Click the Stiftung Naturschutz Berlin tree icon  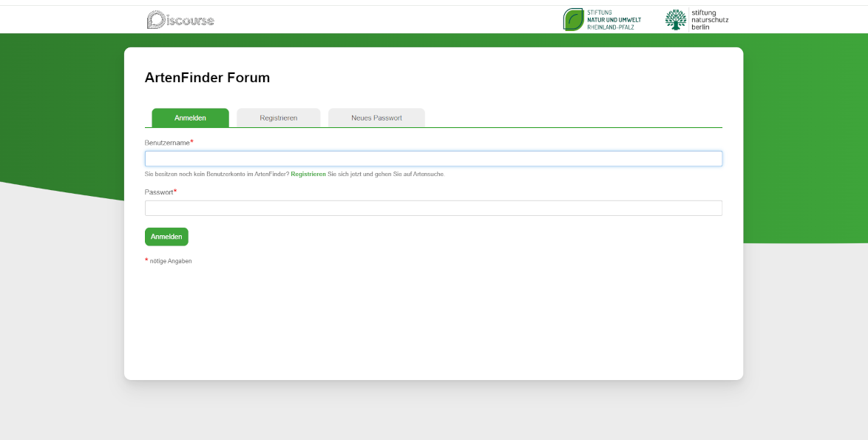[x=675, y=20]
